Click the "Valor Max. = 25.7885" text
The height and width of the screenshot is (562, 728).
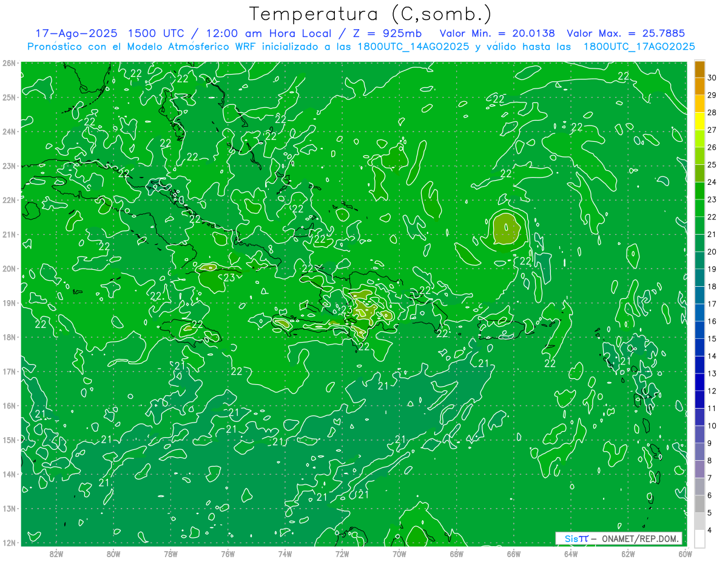coord(625,33)
